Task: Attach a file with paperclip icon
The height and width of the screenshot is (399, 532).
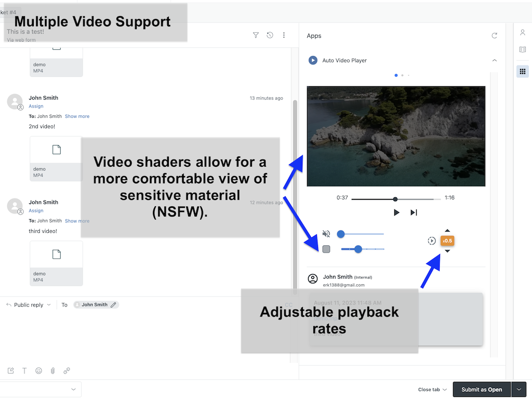Action: point(52,370)
